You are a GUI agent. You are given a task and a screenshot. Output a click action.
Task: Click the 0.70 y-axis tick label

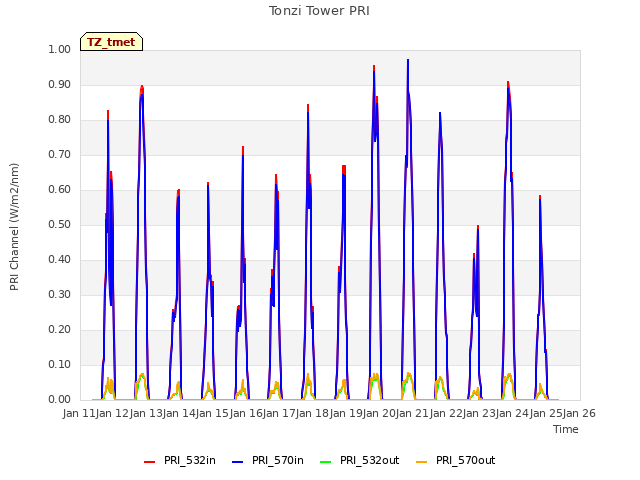click(60, 154)
